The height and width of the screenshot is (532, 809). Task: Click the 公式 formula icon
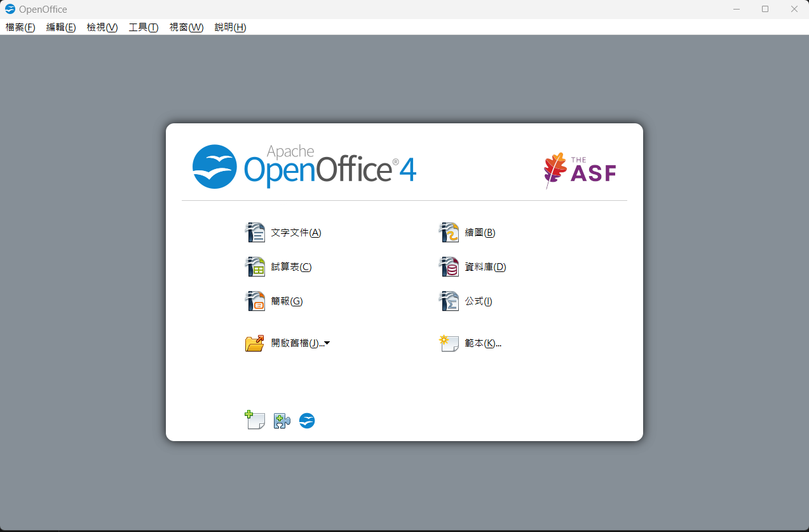point(449,301)
